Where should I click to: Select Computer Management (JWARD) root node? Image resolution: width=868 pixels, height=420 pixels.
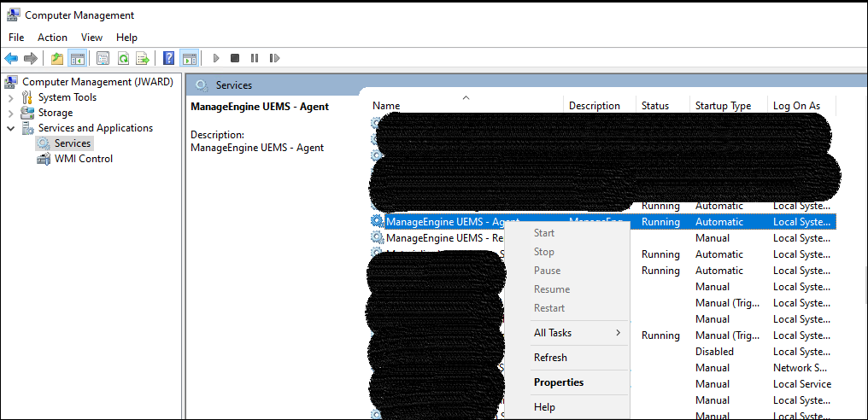tap(98, 82)
